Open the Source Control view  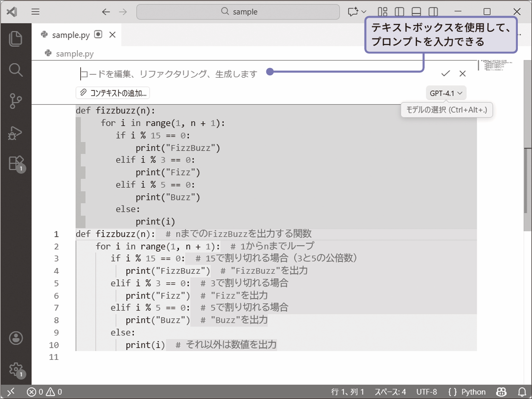(x=16, y=101)
